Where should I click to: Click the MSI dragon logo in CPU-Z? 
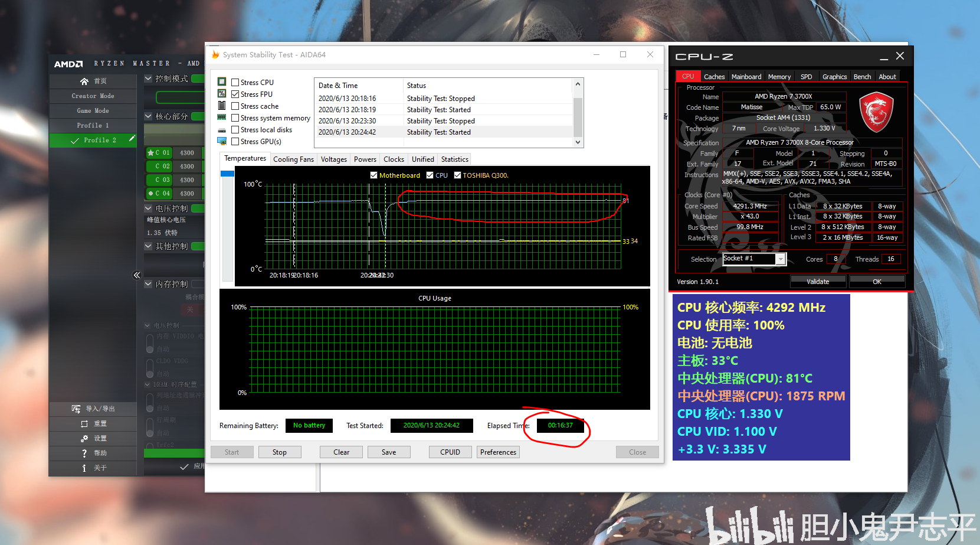[876, 111]
